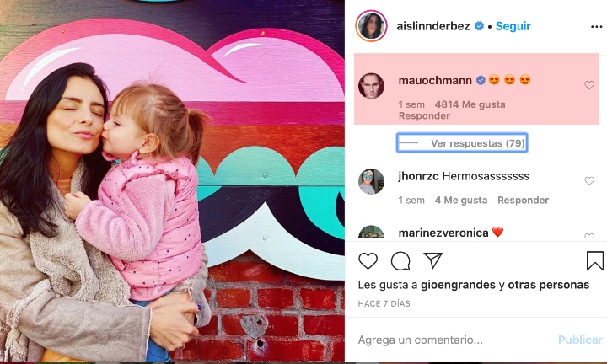
Task: Like mauochmann's comment
Action: [x=589, y=85]
